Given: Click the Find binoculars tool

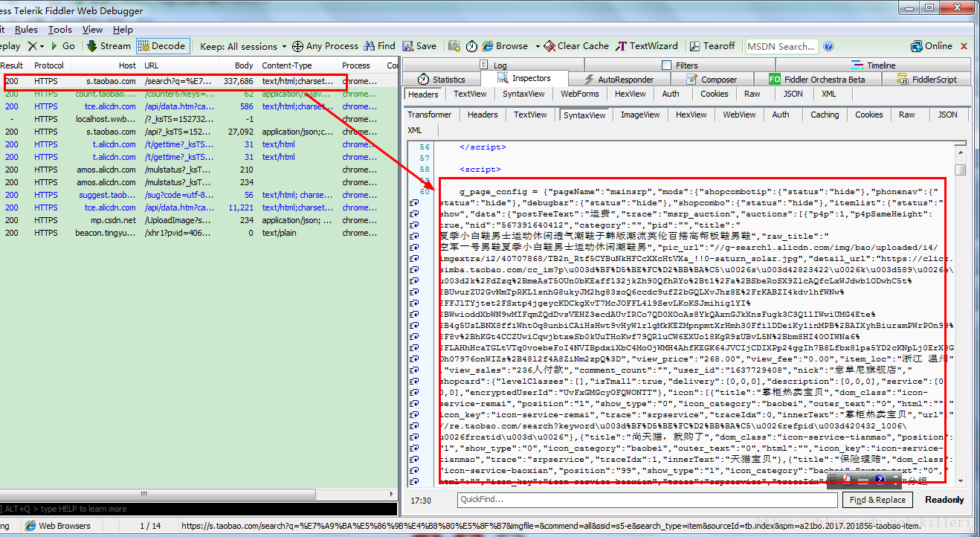Looking at the screenshot, I should click(380, 46).
